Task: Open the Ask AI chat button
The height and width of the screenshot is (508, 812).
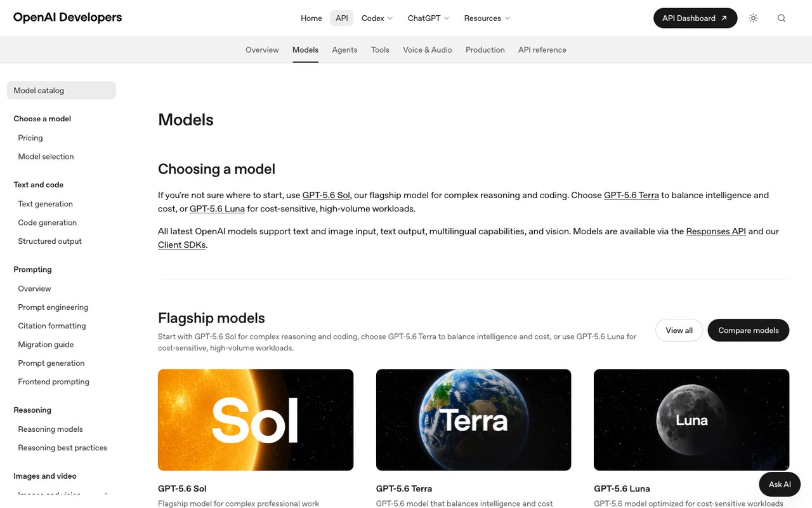Action: 780,485
